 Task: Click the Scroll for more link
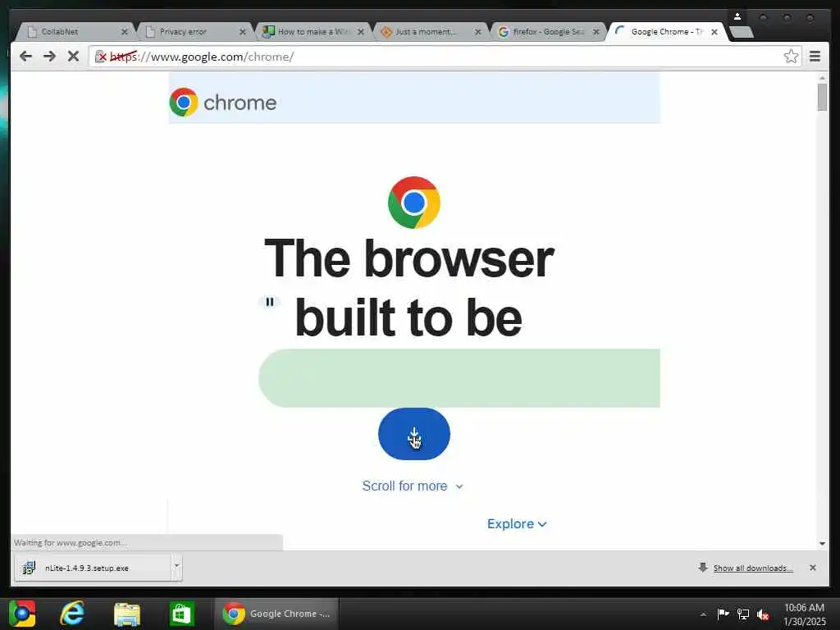tap(413, 486)
